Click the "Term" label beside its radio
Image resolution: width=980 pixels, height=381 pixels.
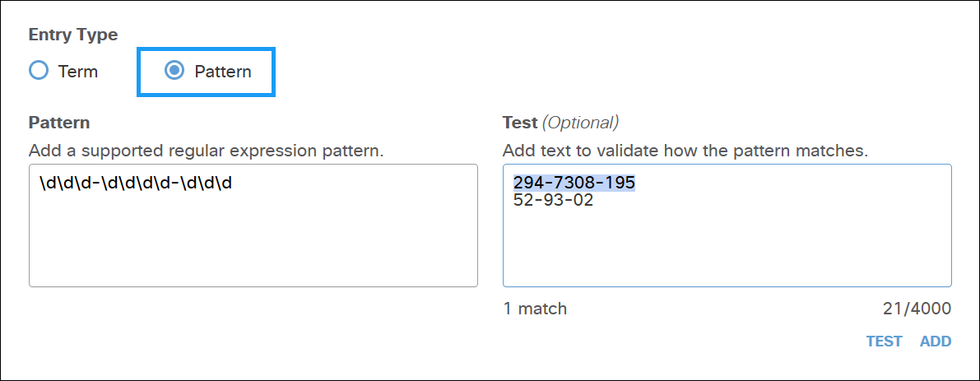tap(78, 72)
